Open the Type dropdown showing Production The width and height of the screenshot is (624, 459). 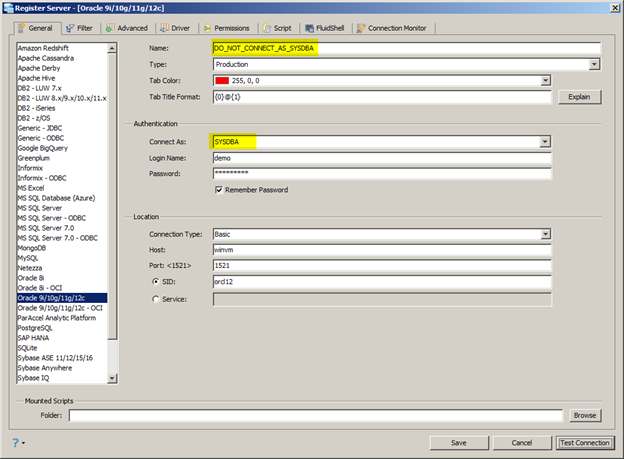[594, 64]
